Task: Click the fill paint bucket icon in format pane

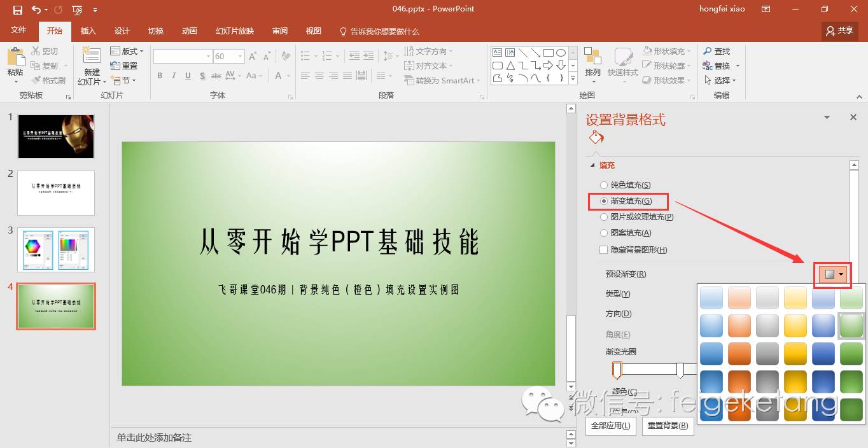Action: pos(596,137)
